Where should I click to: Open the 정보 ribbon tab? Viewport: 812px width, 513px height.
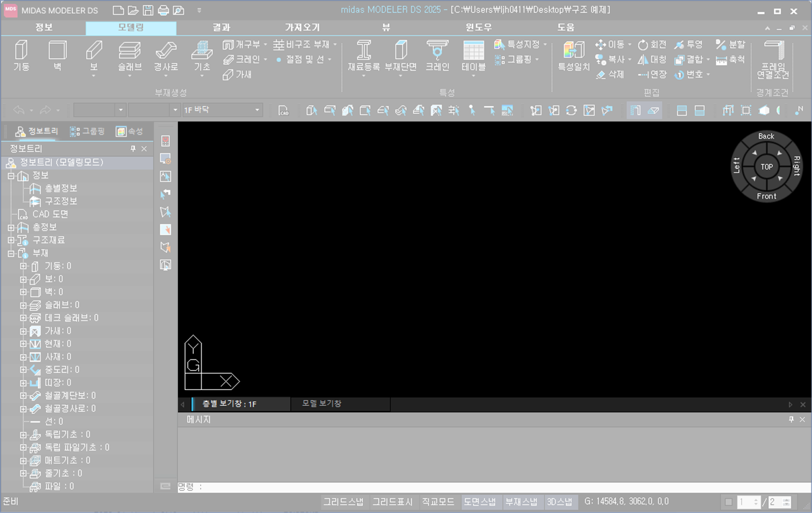44,27
